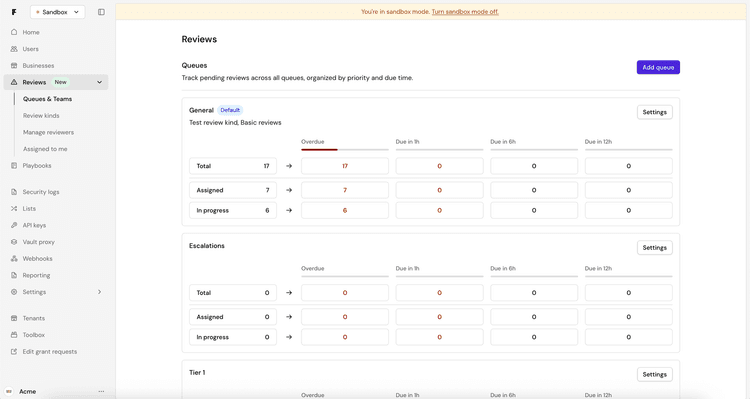Click Escalations Assigned count box
Viewport: 750px width, 399px height.
click(x=233, y=317)
